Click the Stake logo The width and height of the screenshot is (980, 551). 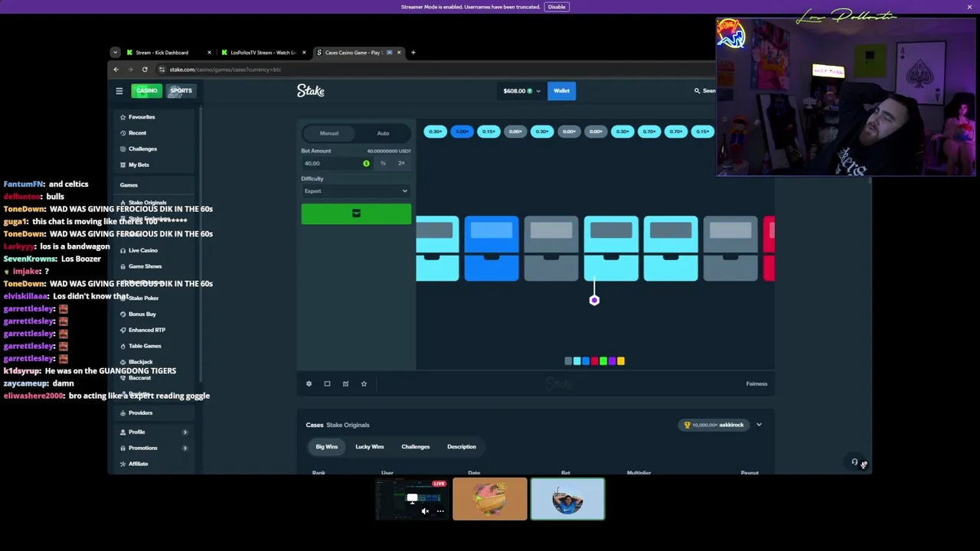coord(311,91)
